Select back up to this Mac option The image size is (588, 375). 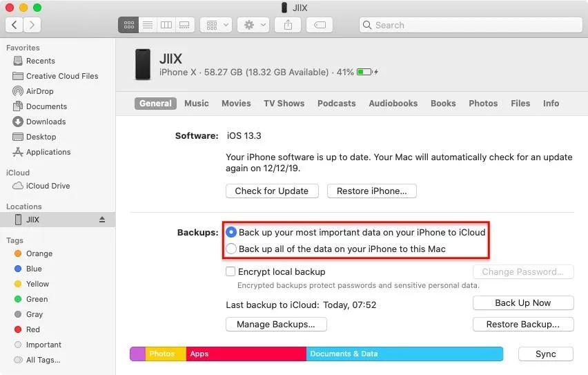point(232,249)
